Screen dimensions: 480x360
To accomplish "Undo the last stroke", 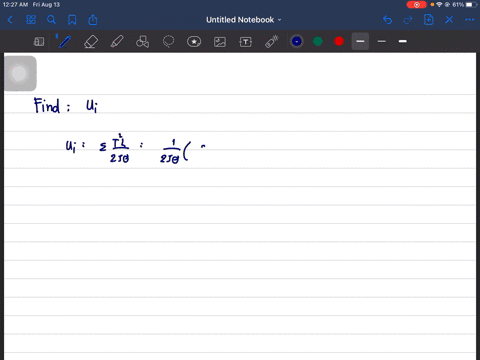I will click(387, 20).
